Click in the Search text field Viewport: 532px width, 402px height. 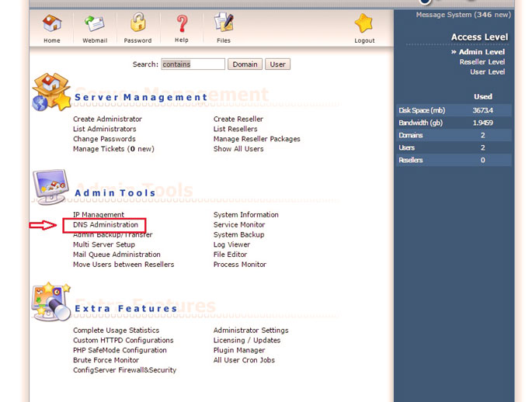coord(193,64)
